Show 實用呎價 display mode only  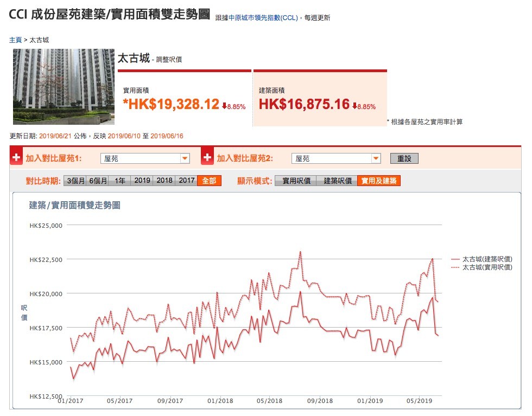(x=296, y=181)
